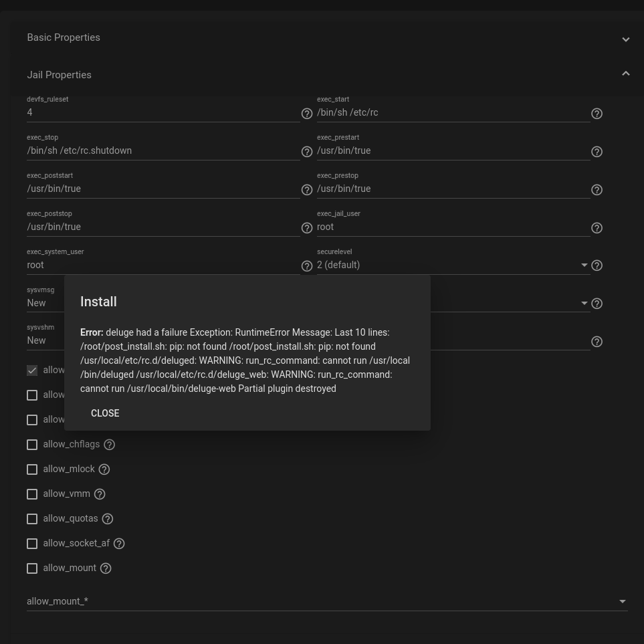Open the allow_mount_* dropdown

click(x=327, y=601)
